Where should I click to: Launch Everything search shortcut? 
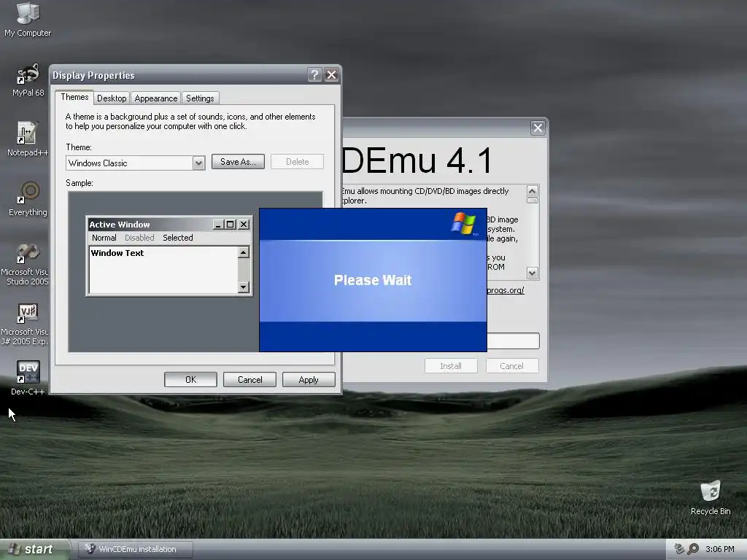point(28,199)
